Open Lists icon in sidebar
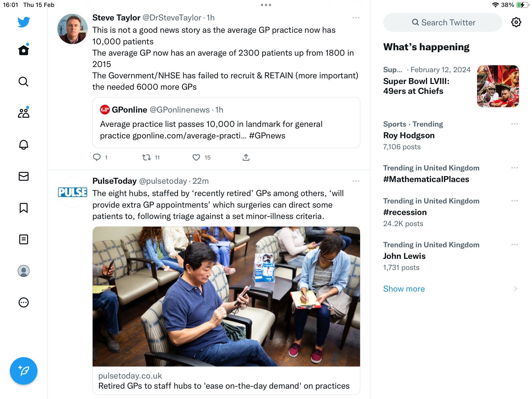Screen dimensions: 532x399 tap(24, 239)
